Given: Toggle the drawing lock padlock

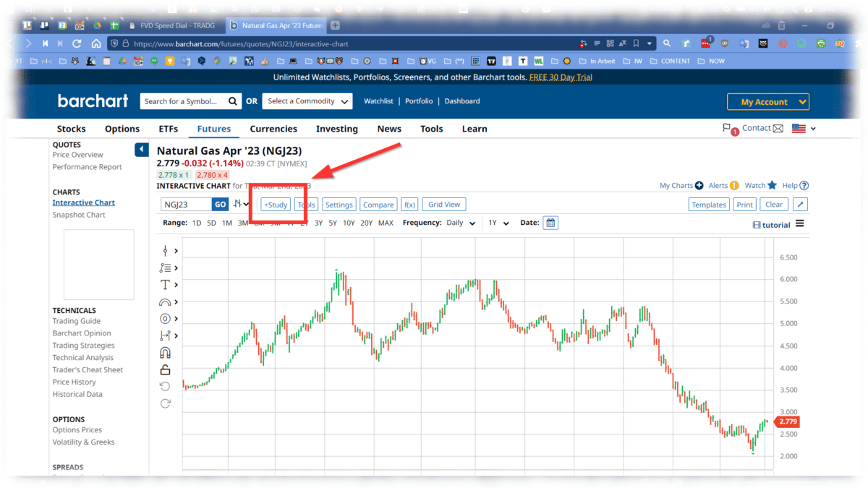Looking at the screenshot, I should point(165,369).
